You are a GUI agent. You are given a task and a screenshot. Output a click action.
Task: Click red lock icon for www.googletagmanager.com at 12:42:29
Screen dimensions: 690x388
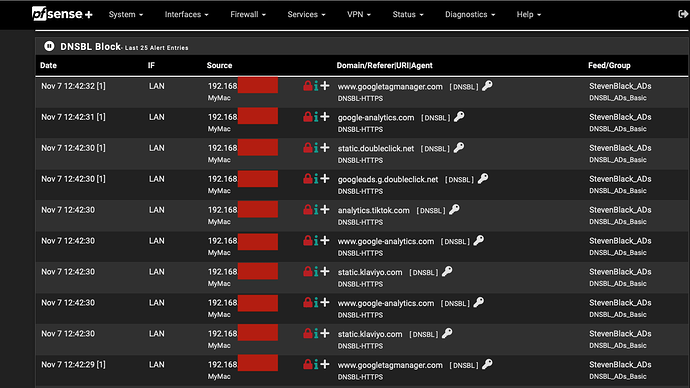308,364
